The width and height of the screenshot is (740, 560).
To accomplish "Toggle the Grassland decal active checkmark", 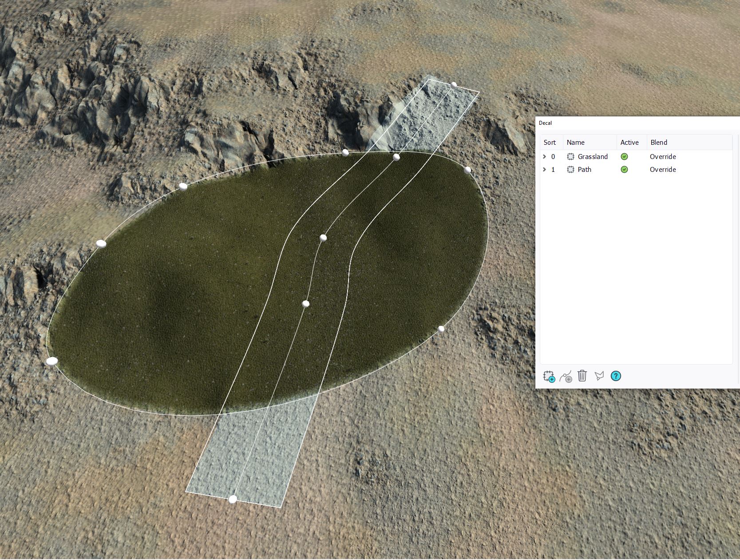I will tap(624, 157).
